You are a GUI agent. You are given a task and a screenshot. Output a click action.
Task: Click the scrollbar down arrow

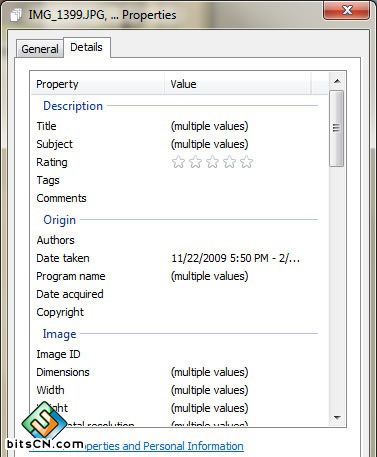[x=337, y=417]
